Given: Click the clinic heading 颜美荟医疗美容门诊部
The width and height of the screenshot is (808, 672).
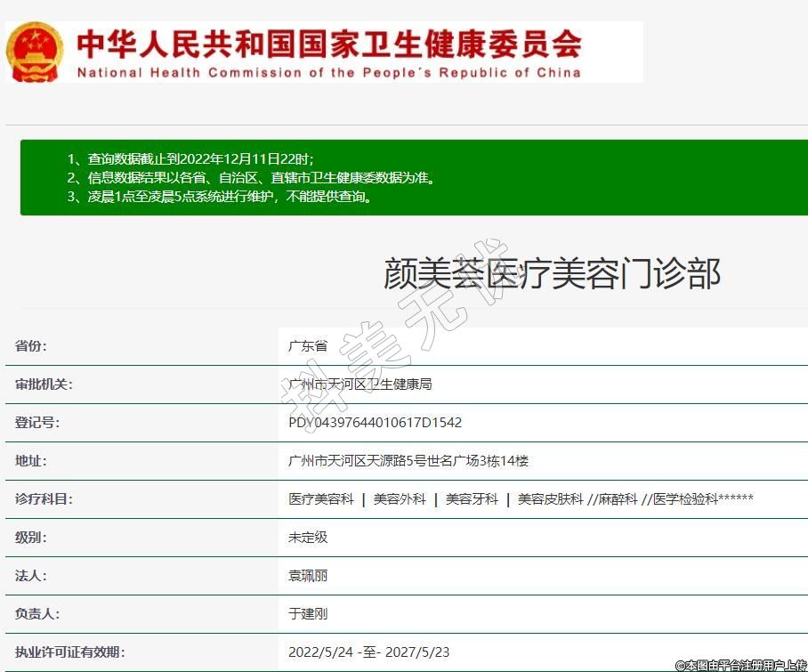Looking at the screenshot, I should [552, 274].
